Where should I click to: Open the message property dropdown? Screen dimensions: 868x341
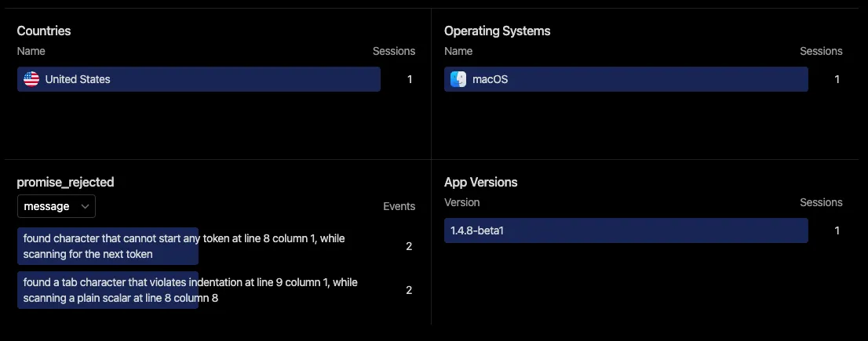click(x=56, y=206)
